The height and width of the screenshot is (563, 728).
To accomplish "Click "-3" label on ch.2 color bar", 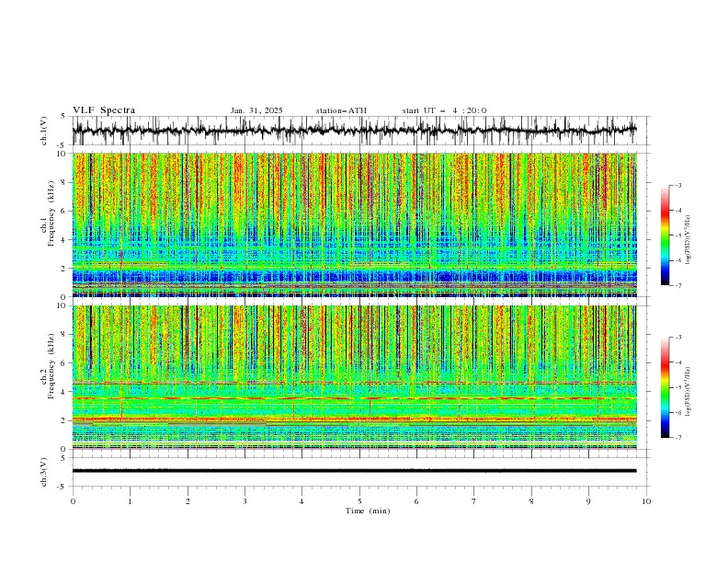I will pos(678,338).
